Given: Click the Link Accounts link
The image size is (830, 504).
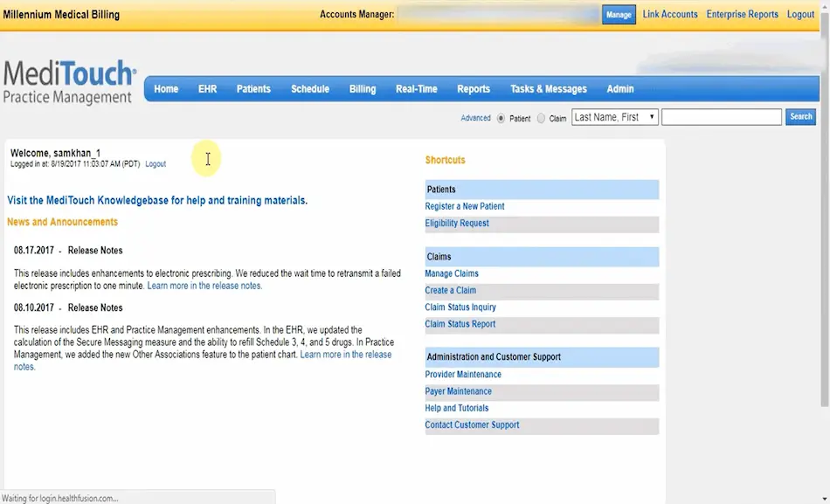Looking at the screenshot, I should (669, 14).
